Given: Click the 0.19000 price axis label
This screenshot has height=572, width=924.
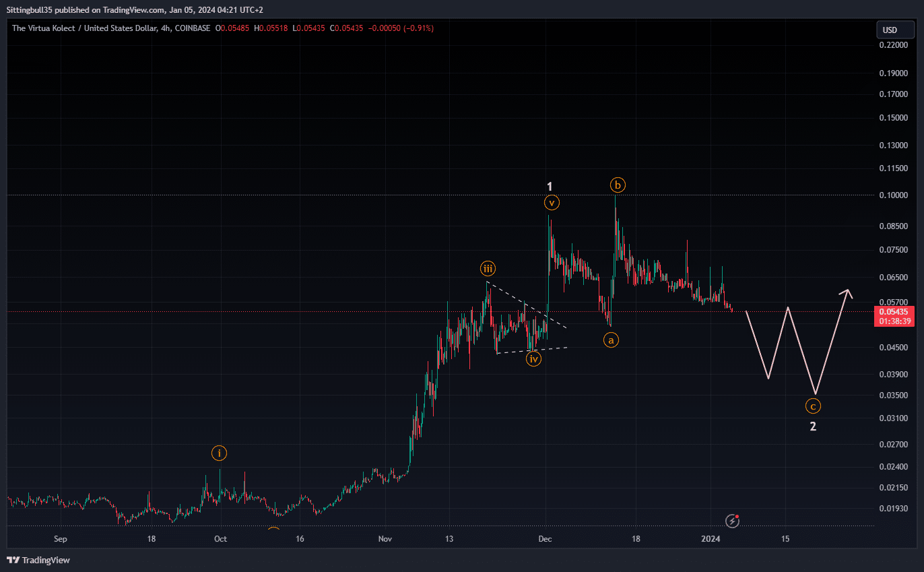Looking at the screenshot, I should coord(894,73).
